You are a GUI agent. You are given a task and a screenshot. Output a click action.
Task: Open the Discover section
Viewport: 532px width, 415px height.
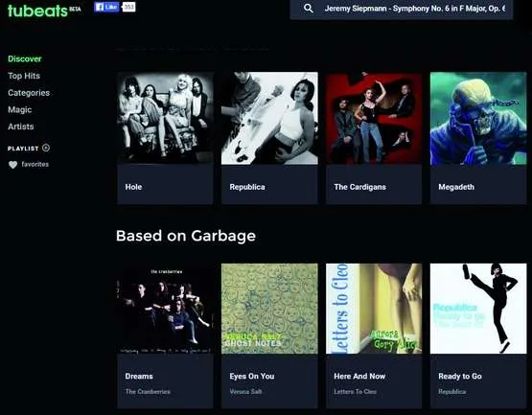[24, 58]
